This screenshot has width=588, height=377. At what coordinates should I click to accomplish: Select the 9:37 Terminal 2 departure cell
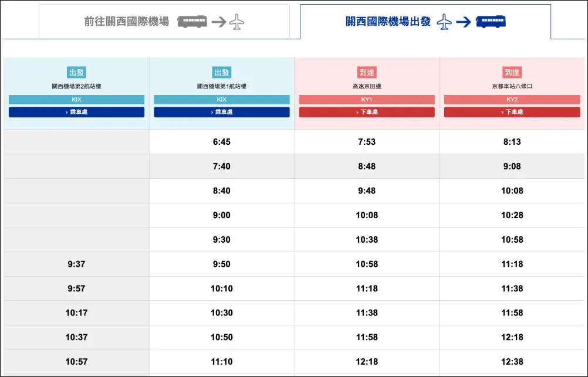point(76,264)
